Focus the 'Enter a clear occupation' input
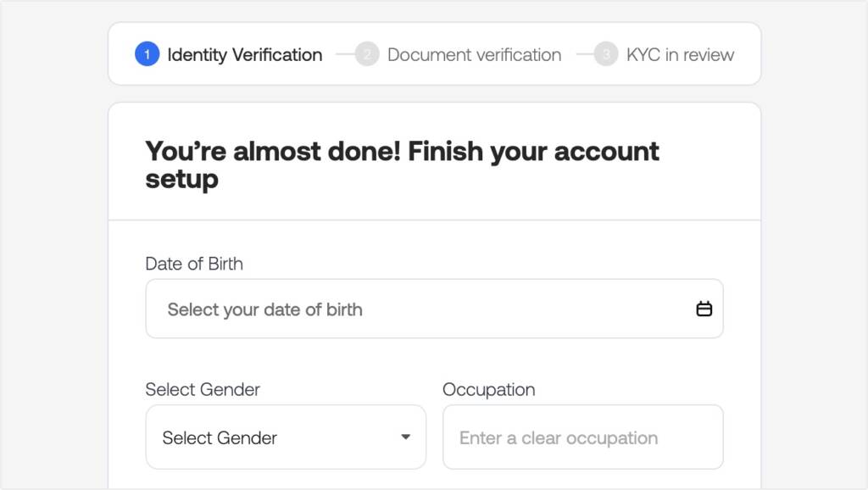Viewport: 868px width, 490px height. pyautogui.click(x=583, y=437)
